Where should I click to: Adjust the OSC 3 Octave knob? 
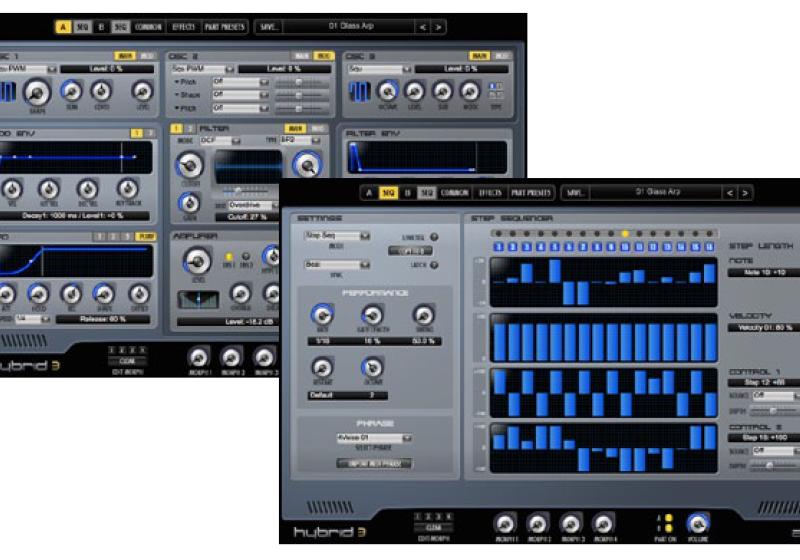tap(387, 91)
